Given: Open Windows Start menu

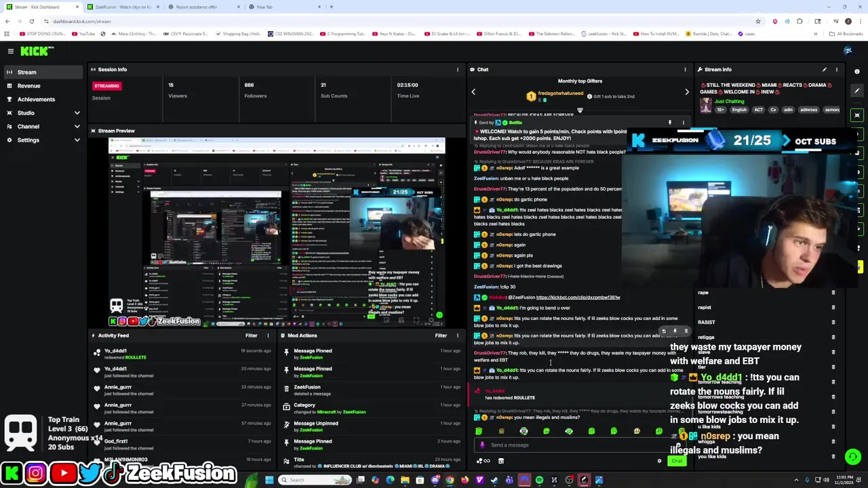Looking at the screenshot, I should click(x=269, y=480).
